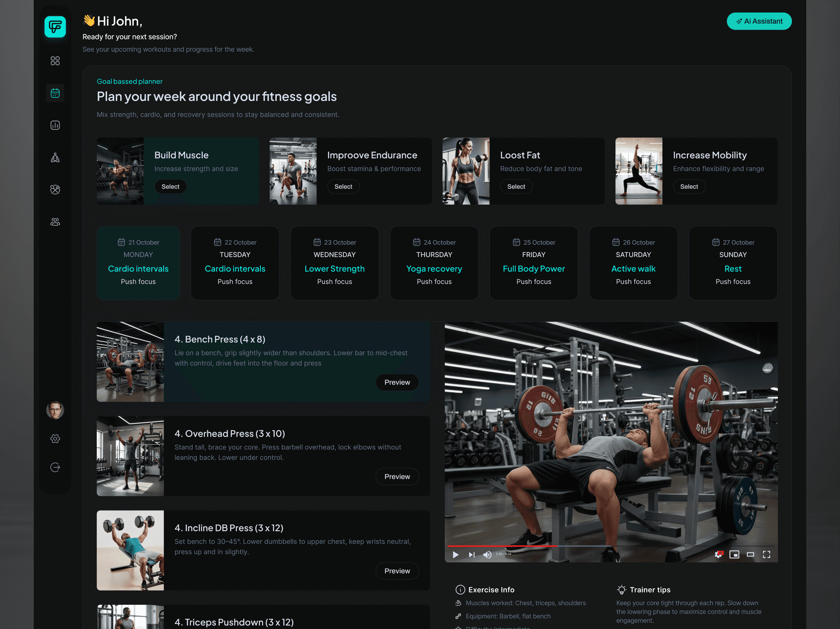This screenshot has height=629, width=840.
Task: Click the Full Body Power workout title
Action: [x=534, y=269]
